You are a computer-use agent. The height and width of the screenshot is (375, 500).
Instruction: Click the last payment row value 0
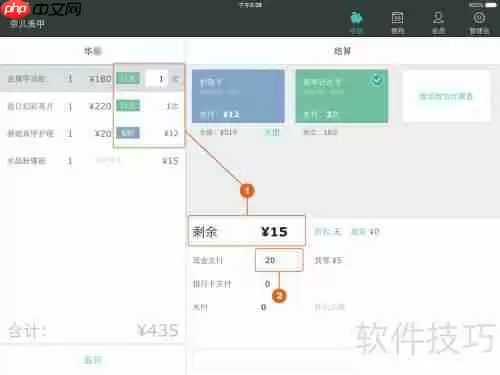[x=263, y=307]
